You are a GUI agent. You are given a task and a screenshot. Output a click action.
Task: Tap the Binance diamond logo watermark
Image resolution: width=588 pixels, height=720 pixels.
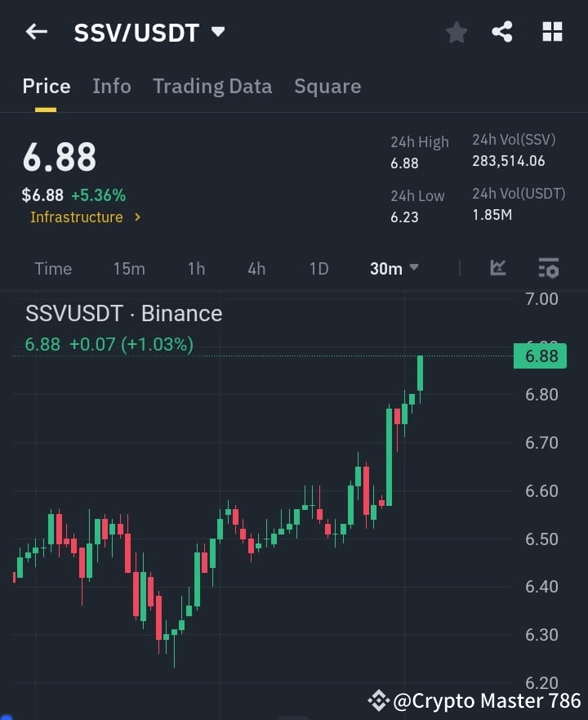378,700
